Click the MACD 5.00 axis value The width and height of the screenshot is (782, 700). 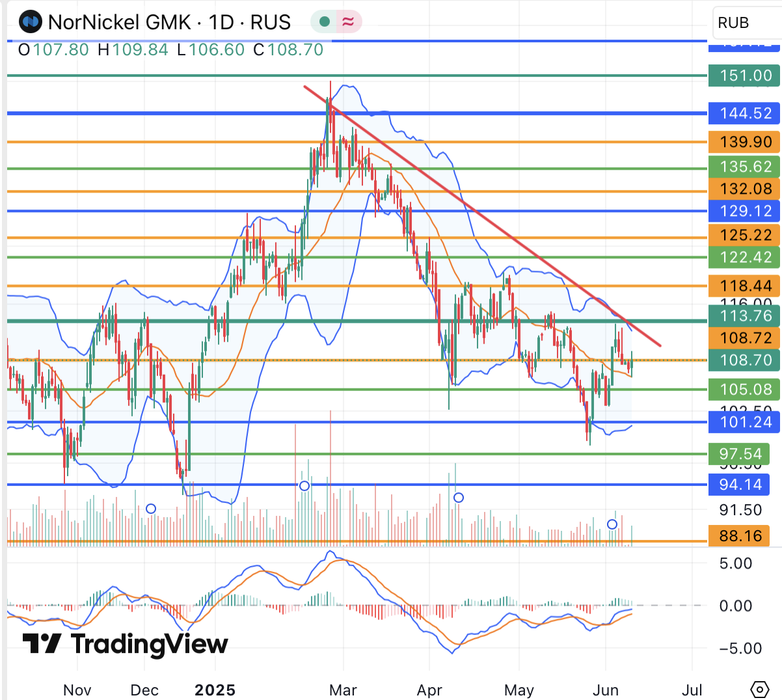[x=736, y=563]
